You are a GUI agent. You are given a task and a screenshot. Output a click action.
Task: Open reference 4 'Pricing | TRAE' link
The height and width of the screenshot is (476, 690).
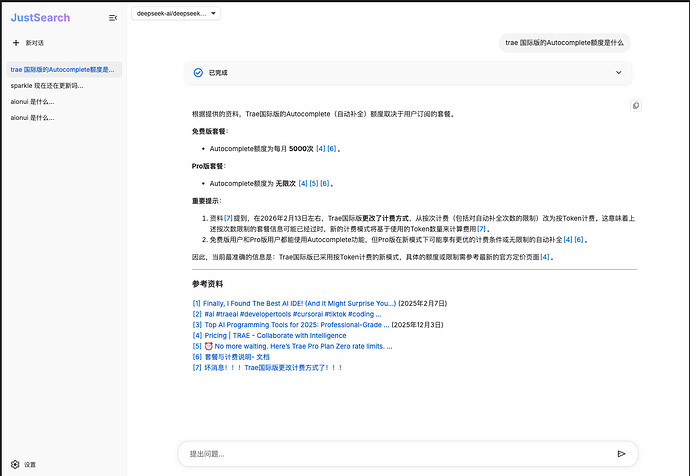269,335
